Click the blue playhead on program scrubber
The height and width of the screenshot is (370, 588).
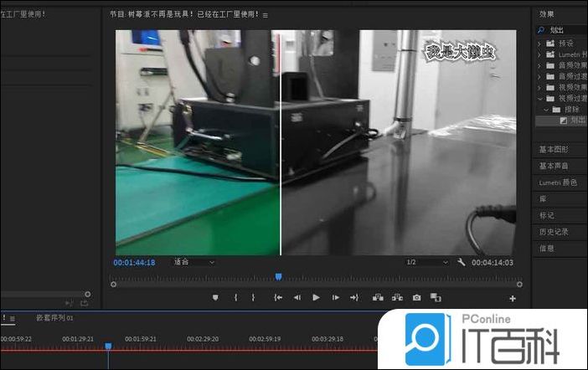pos(278,277)
